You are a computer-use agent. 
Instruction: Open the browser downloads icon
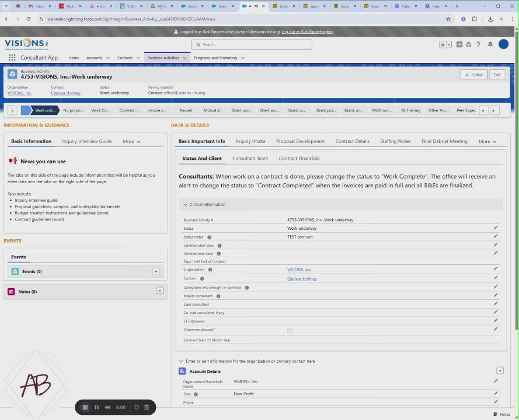tap(490, 19)
